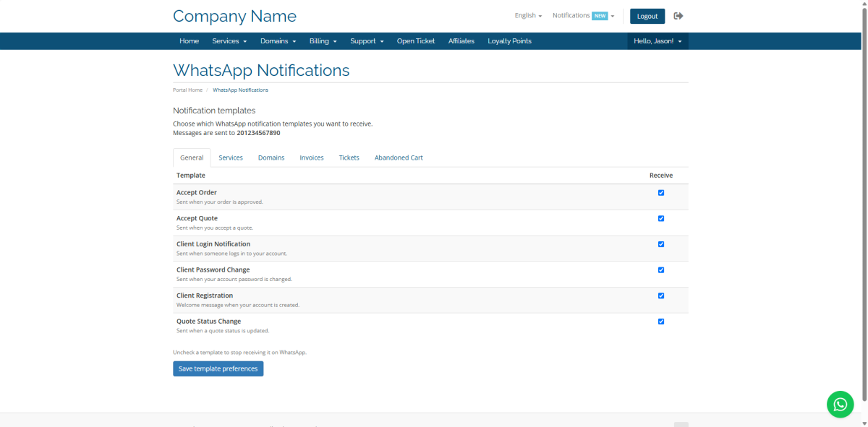Screen dimensions: 868x427
Task: Toggle Quote Status Change checkbox
Action: pyautogui.click(x=661, y=322)
